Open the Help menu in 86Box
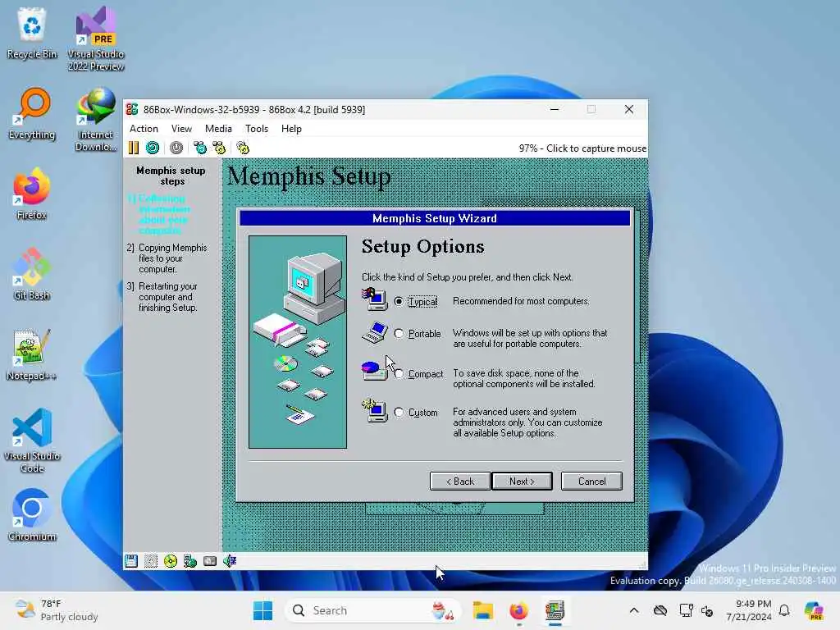This screenshot has width=840, height=630. click(x=291, y=129)
